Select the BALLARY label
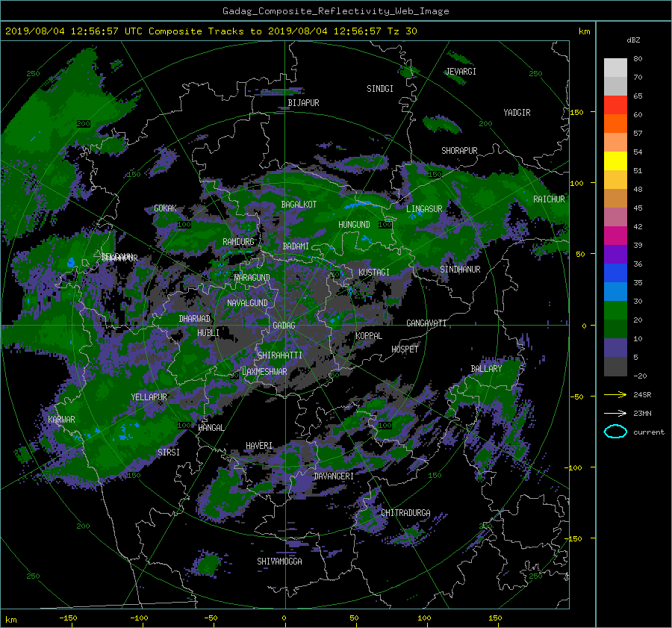This screenshot has height=628, width=672. pos(486,369)
